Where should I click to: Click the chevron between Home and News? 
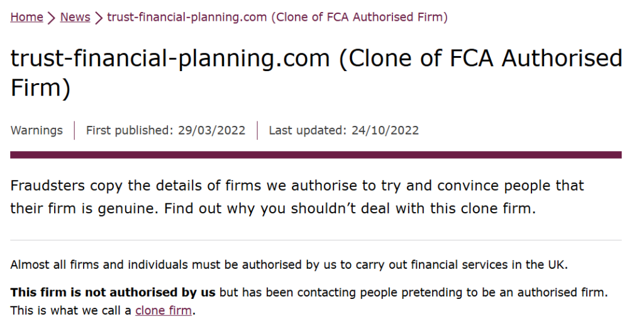[52, 18]
